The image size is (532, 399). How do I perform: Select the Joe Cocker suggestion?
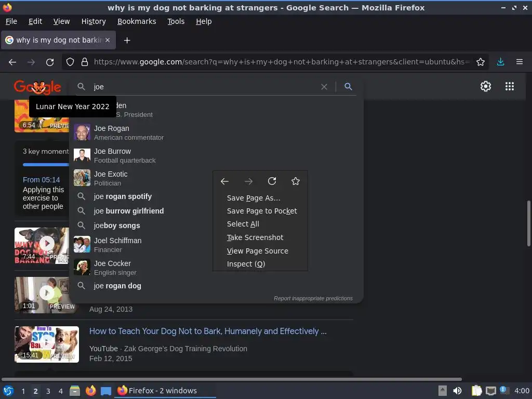click(216, 268)
